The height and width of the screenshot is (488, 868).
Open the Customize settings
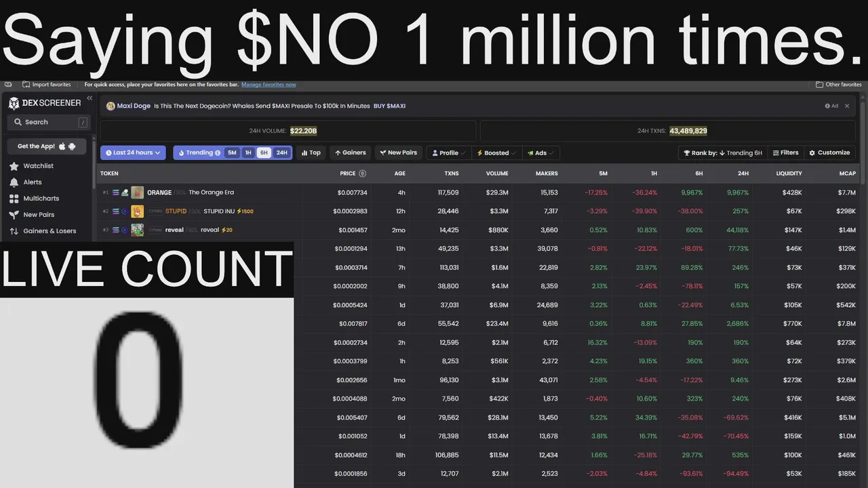pyautogui.click(x=829, y=153)
